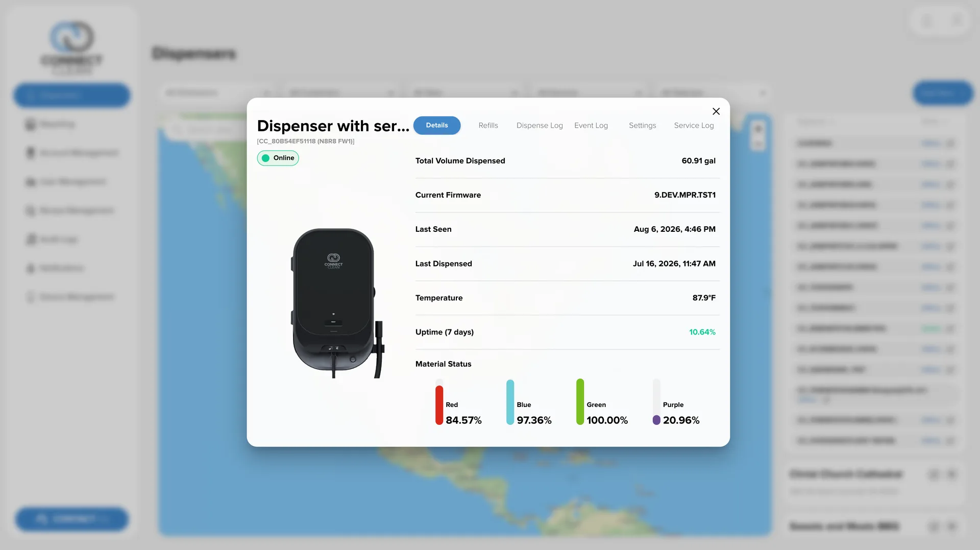Close the dispenser details dialog
This screenshot has width=980, height=550.
click(716, 111)
